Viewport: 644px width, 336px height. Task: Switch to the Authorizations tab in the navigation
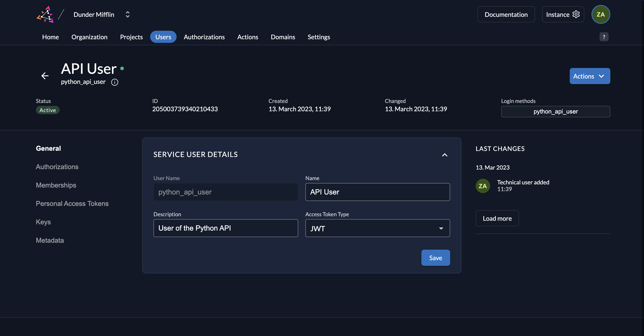click(x=204, y=37)
